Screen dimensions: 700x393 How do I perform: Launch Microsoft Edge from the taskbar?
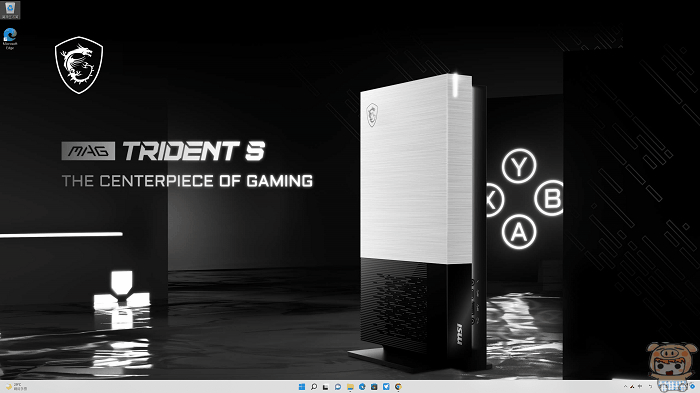click(x=362, y=387)
